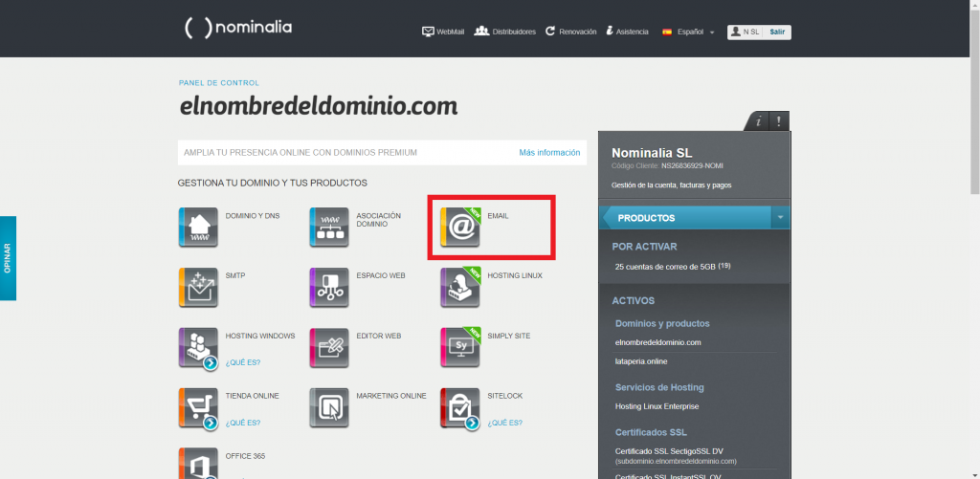Open the WebMail menu item
Screen dimensions: 980x479
(443, 32)
